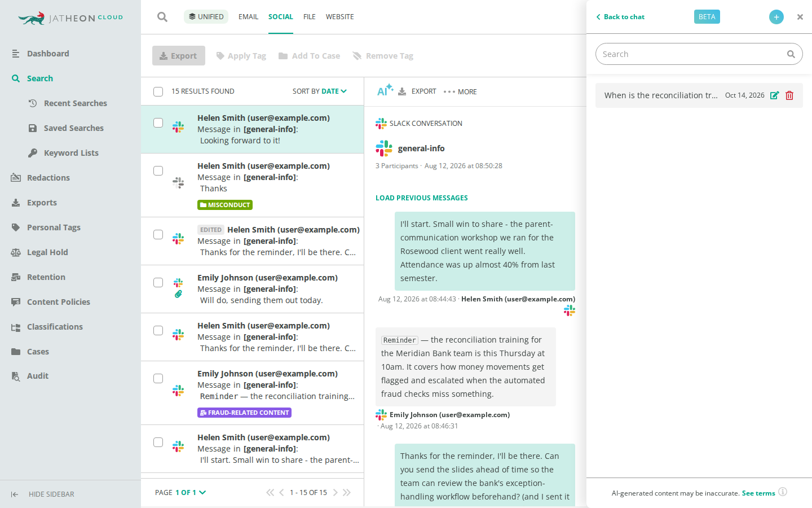
Task: Jump to last results page arrow
Action: point(347,492)
